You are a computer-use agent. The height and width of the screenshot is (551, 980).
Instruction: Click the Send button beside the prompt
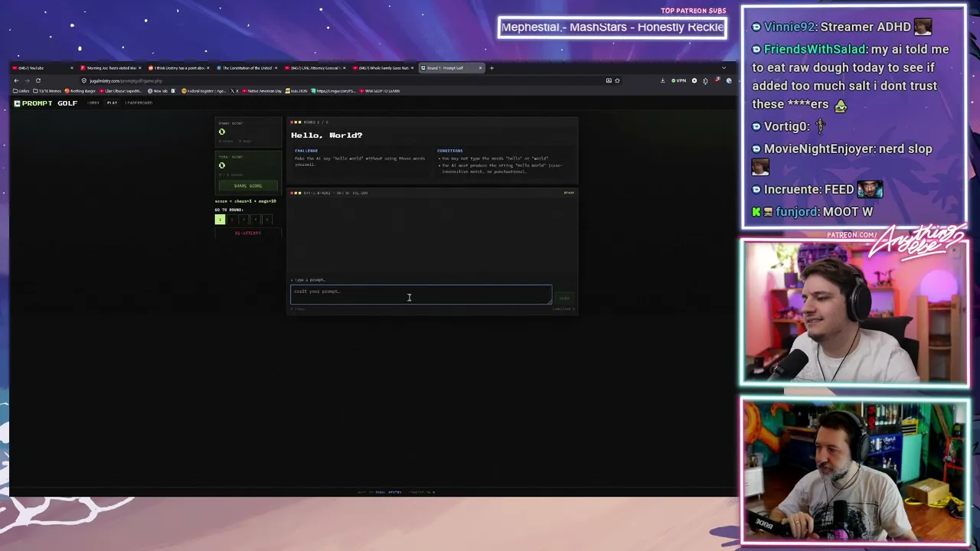click(564, 298)
